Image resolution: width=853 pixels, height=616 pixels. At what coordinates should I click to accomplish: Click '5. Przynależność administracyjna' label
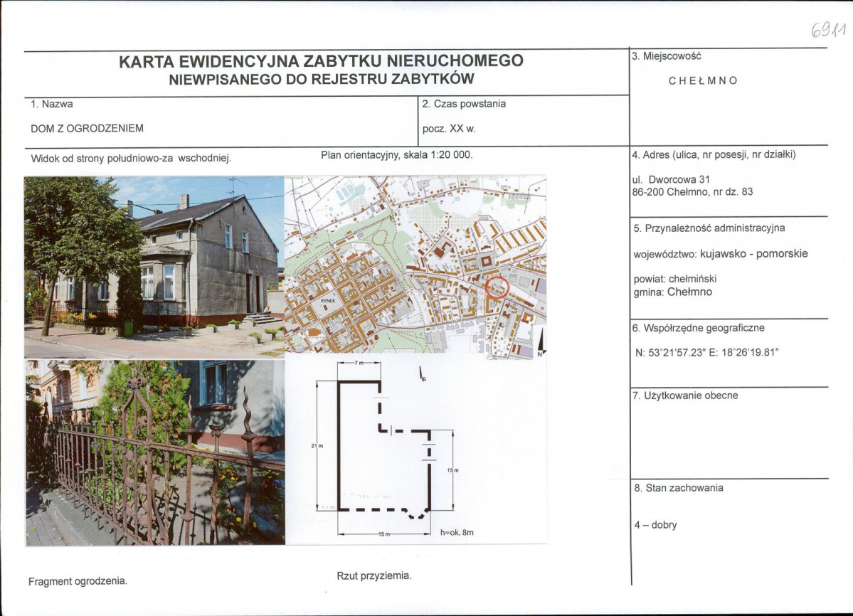coord(709,228)
